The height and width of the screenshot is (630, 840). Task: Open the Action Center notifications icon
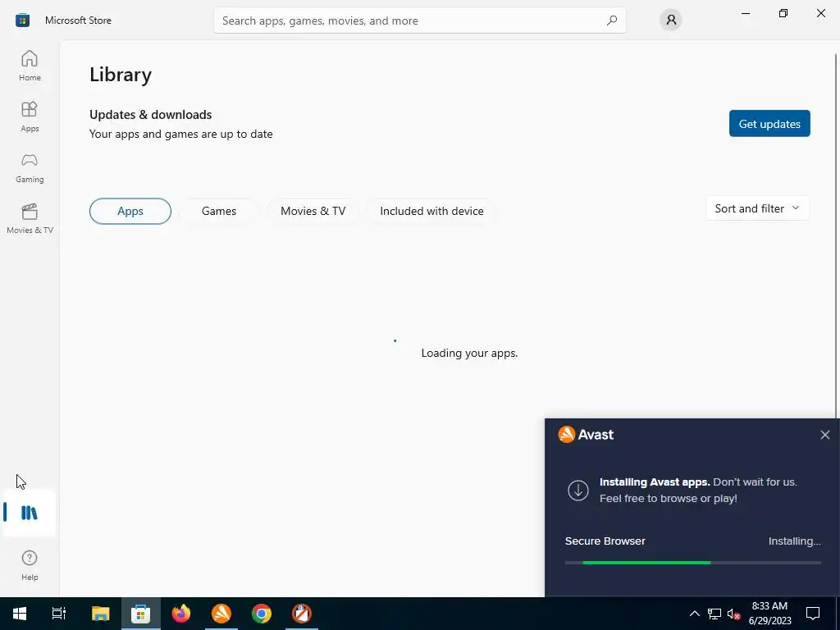(813, 614)
